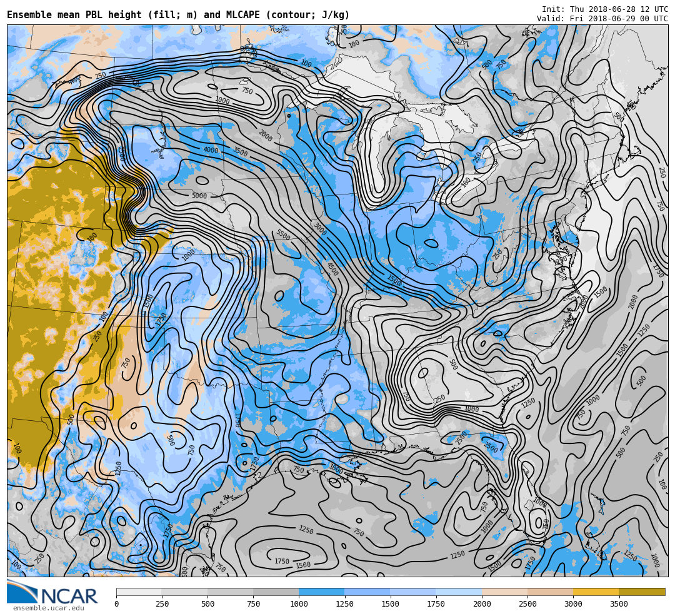Select the light blue 1750–2000 colorbar swatch
Viewport: 675px width, 616px height.
459,592
